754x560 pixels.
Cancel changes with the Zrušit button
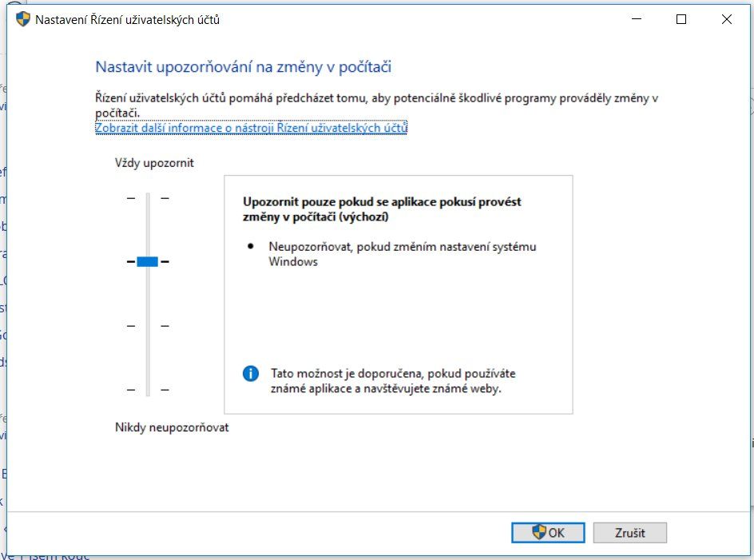pos(630,533)
